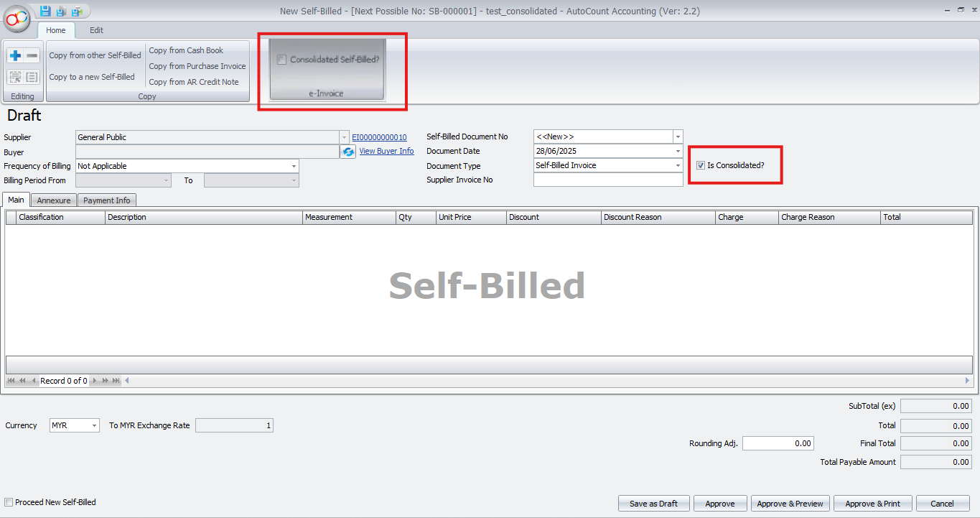Image resolution: width=980 pixels, height=518 pixels.
Task: Click the Save as Draft button
Action: coord(653,504)
